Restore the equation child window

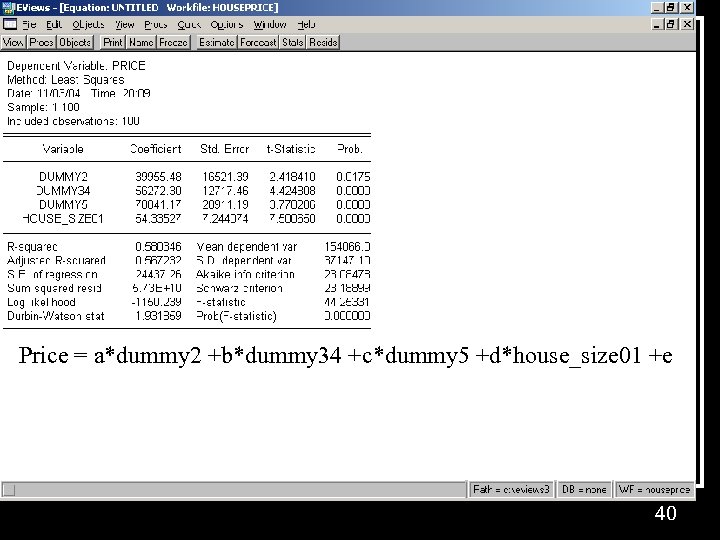coord(671,24)
